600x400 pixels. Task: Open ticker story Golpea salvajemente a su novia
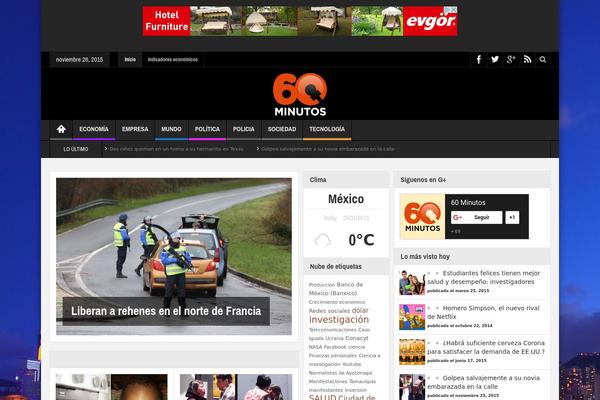328,149
